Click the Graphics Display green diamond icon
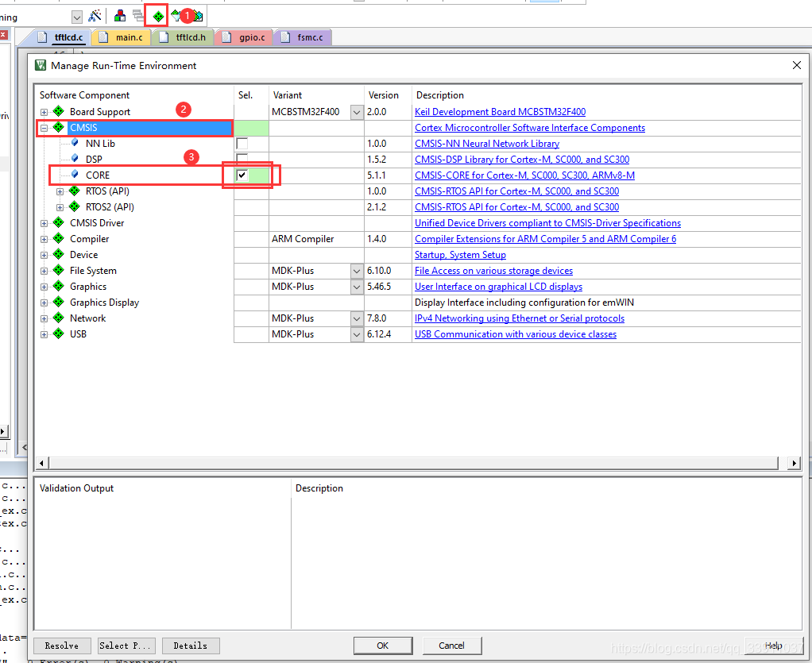 [59, 302]
